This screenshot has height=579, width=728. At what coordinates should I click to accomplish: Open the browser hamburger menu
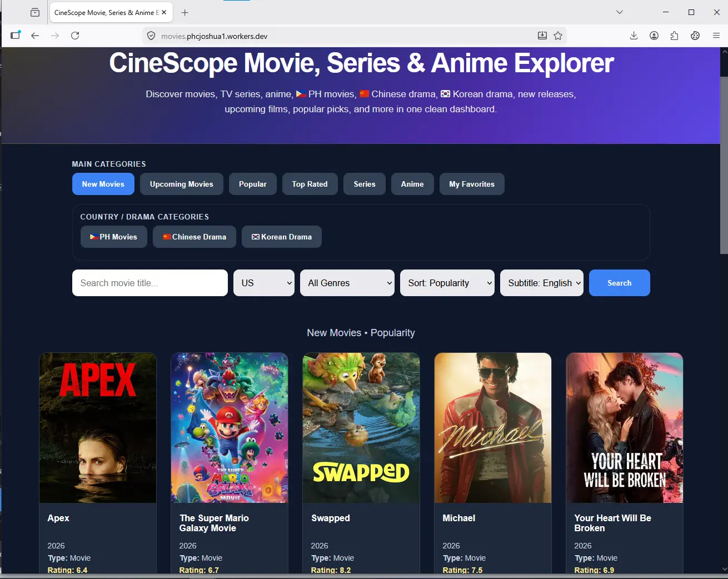click(716, 36)
